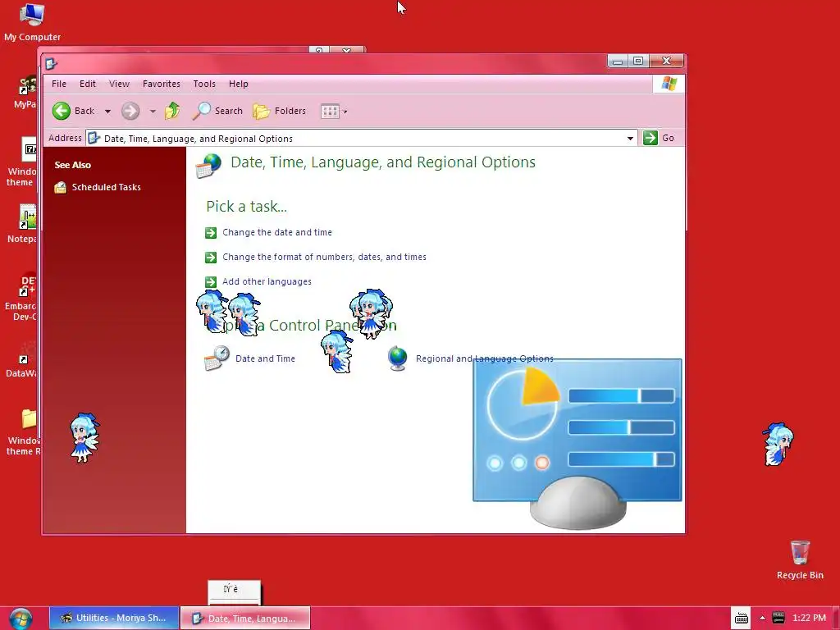Open the Forward history dropdown arrow
840x630 pixels.
coord(153,112)
